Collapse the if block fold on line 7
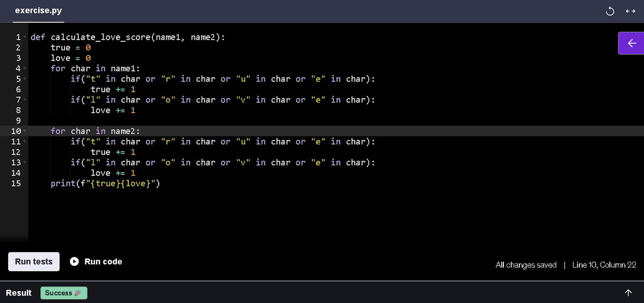Image resolution: width=644 pixels, height=303 pixels. pyautogui.click(x=25, y=100)
